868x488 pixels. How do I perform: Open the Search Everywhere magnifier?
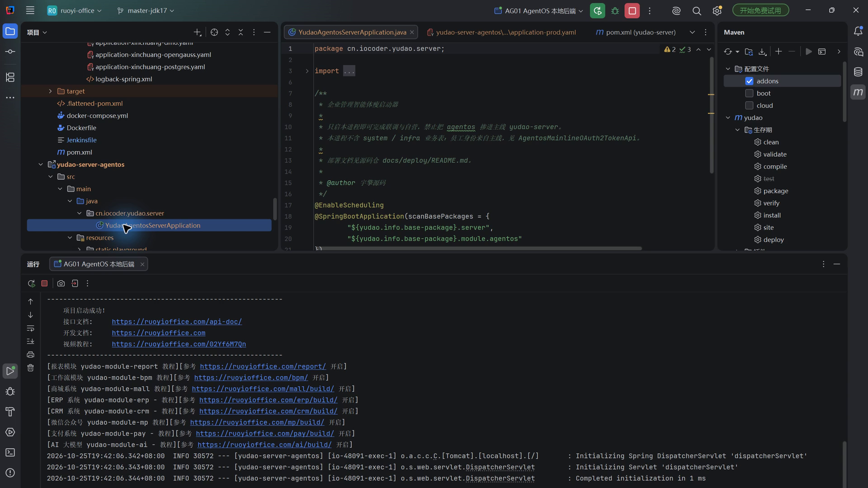point(697,10)
